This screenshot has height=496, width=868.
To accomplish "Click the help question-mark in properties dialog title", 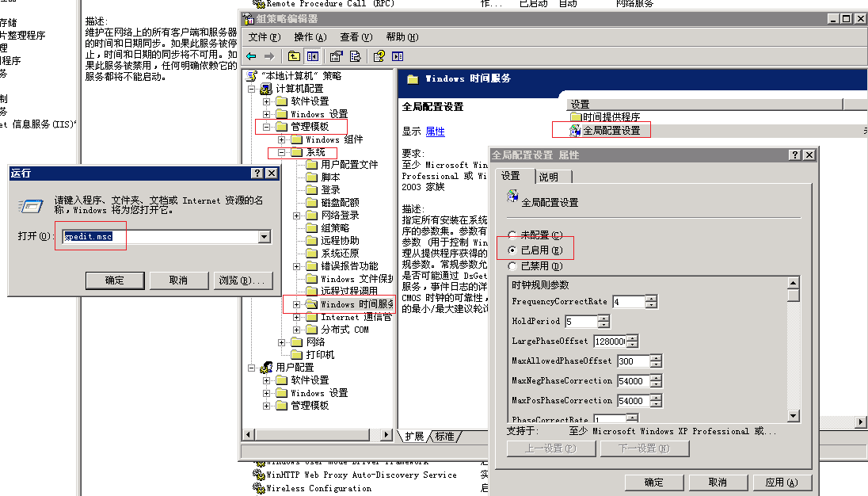I will (795, 155).
